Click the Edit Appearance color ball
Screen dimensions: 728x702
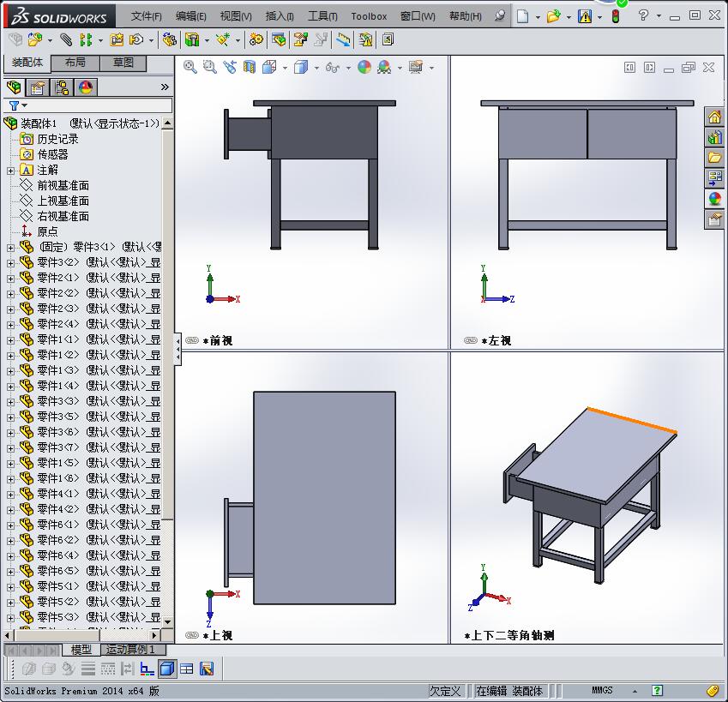[x=364, y=67]
